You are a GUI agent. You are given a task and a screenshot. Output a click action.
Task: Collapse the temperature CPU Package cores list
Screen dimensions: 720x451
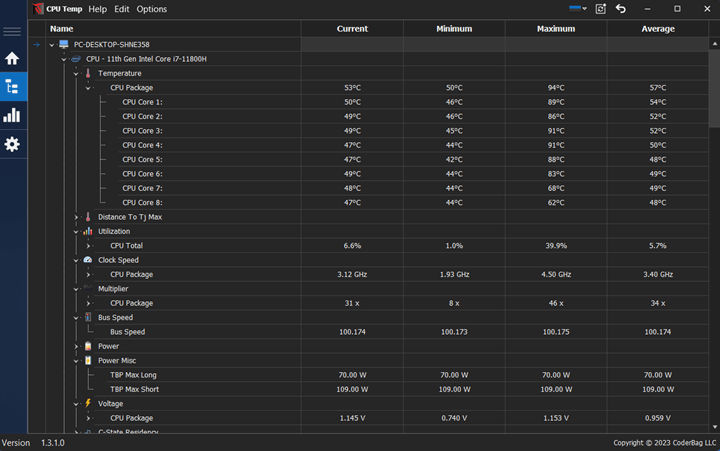click(x=88, y=88)
